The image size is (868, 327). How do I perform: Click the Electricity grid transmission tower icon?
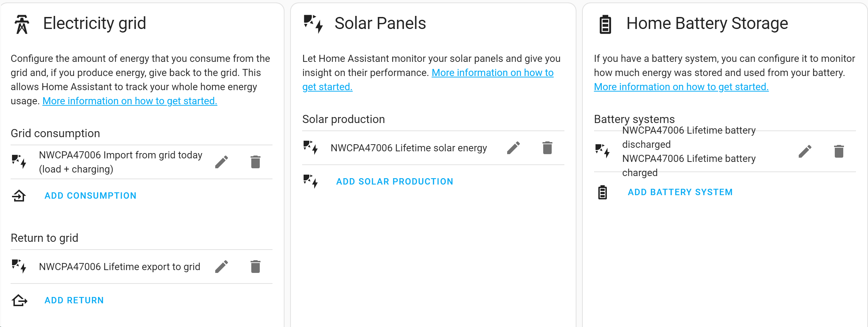[x=22, y=24]
